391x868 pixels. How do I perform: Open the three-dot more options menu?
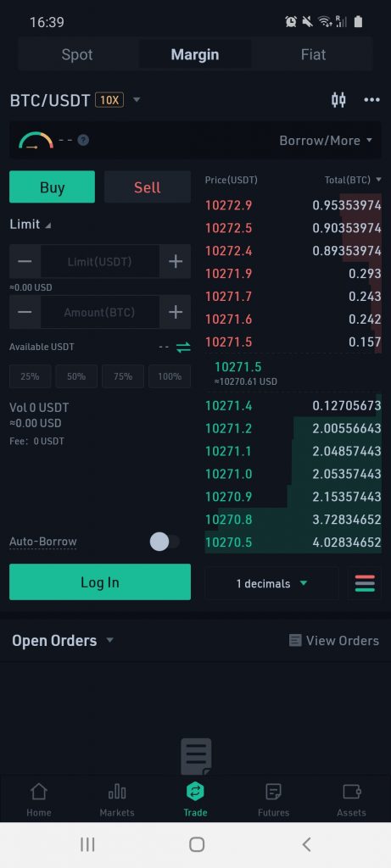pos(371,100)
